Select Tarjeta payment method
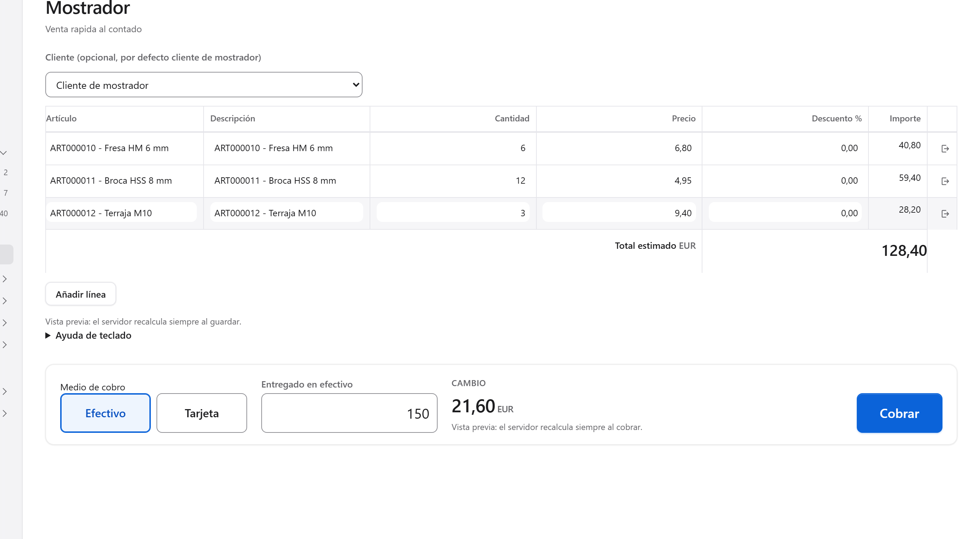 tap(202, 413)
